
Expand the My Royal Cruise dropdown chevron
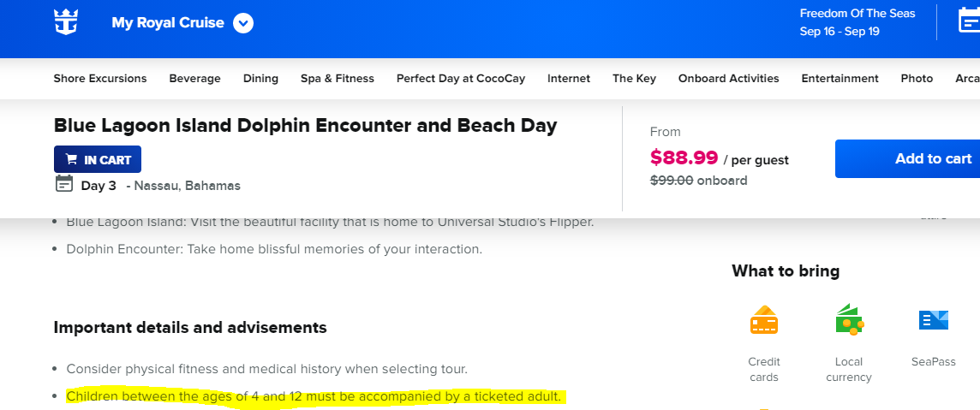[x=243, y=24]
